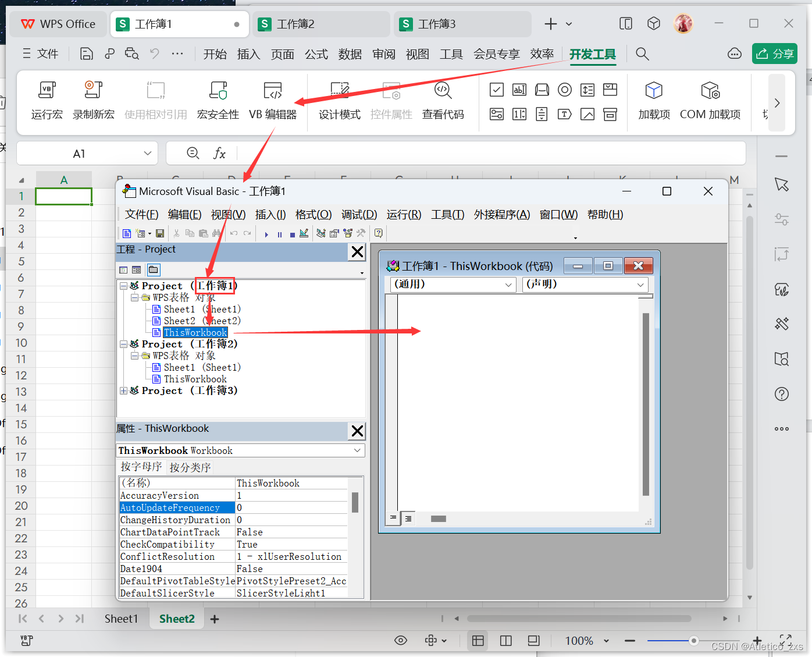The image size is (812, 657).
Task: Insert a label (T) form control
Action: (x=564, y=114)
